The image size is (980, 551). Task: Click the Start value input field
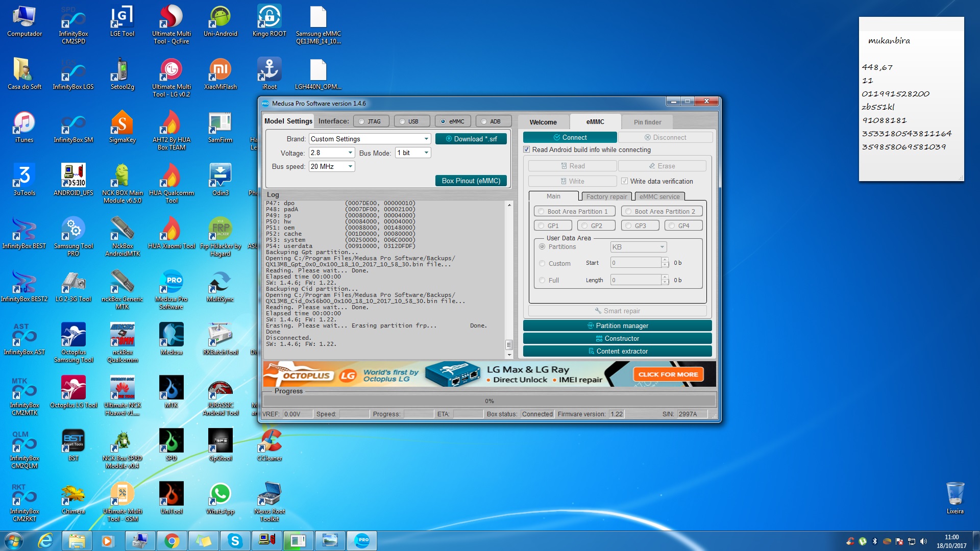click(x=635, y=262)
